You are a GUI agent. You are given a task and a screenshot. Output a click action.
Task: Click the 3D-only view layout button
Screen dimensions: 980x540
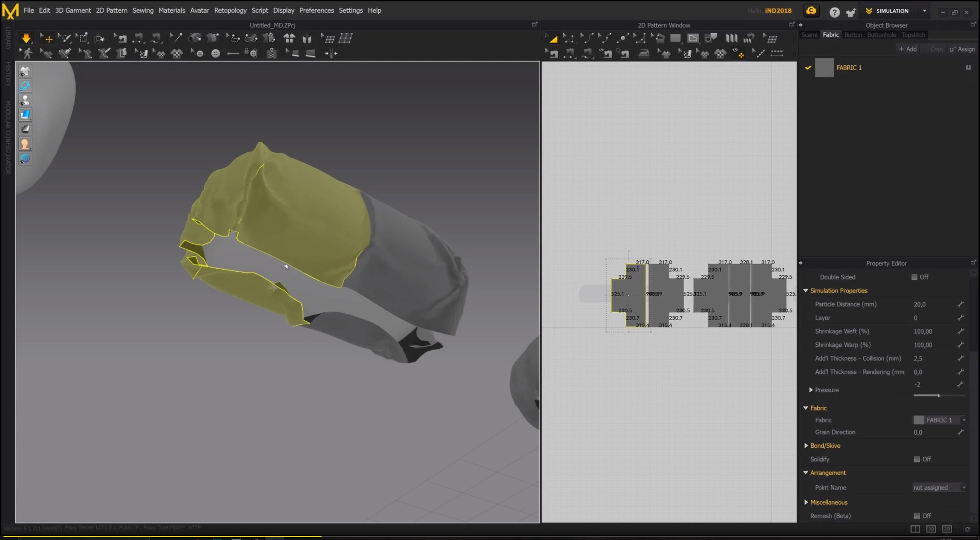coord(931,529)
